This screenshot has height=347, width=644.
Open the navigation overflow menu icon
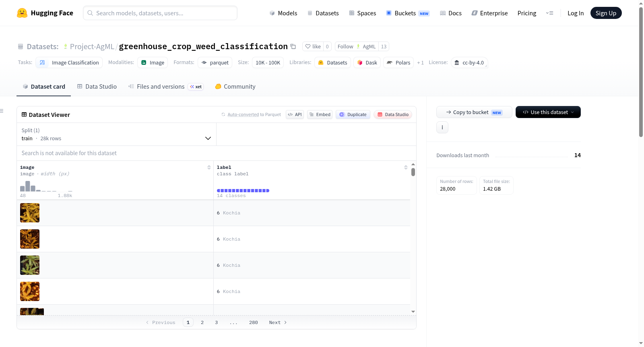tap(549, 13)
